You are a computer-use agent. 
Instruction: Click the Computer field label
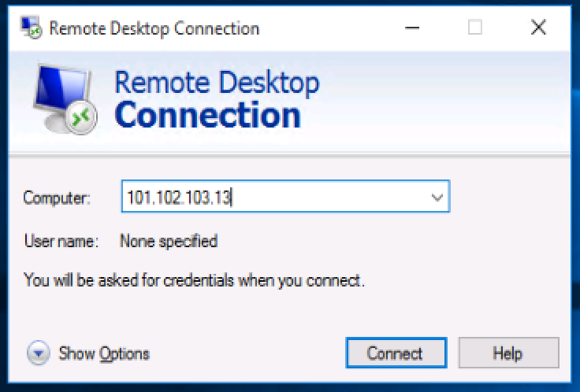coord(58,198)
